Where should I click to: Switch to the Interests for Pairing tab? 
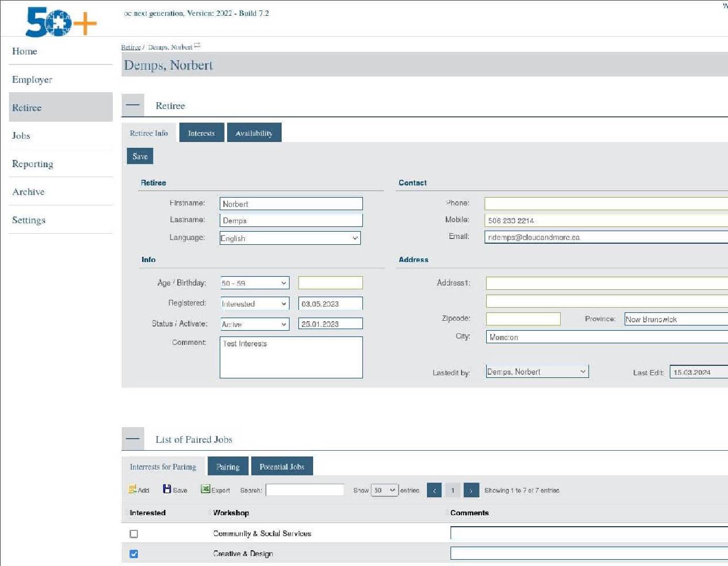[x=163, y=466]
